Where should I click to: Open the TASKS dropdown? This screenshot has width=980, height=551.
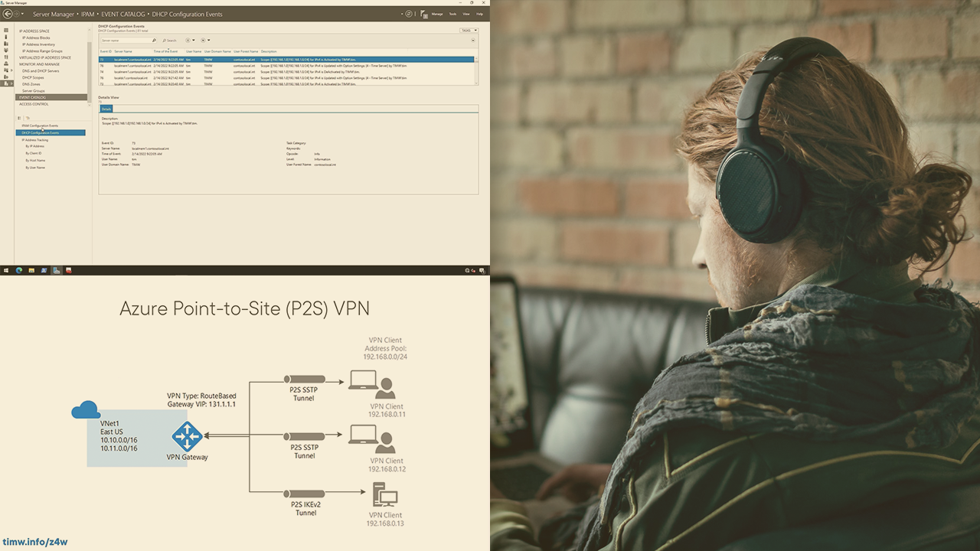click(x=469, y=31)
